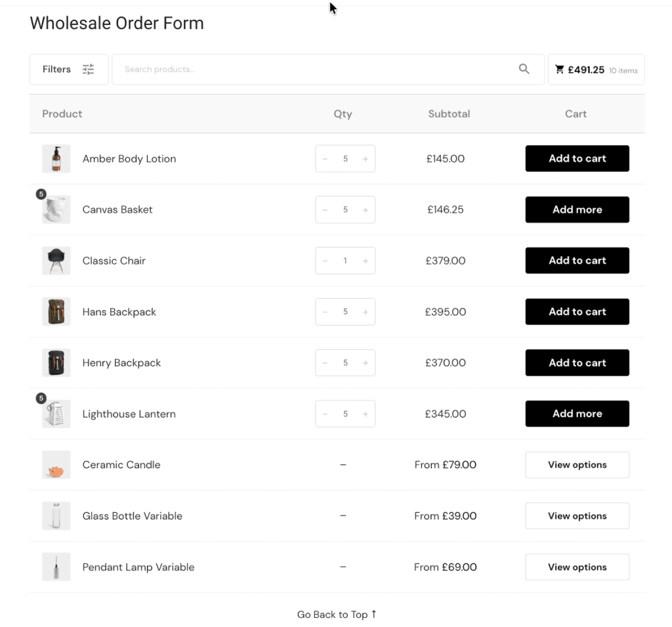The height and width of the screenshot is (627, 672).
Task: Open View options for Glass Bottle Variable
Action: (x=577, y=515)
